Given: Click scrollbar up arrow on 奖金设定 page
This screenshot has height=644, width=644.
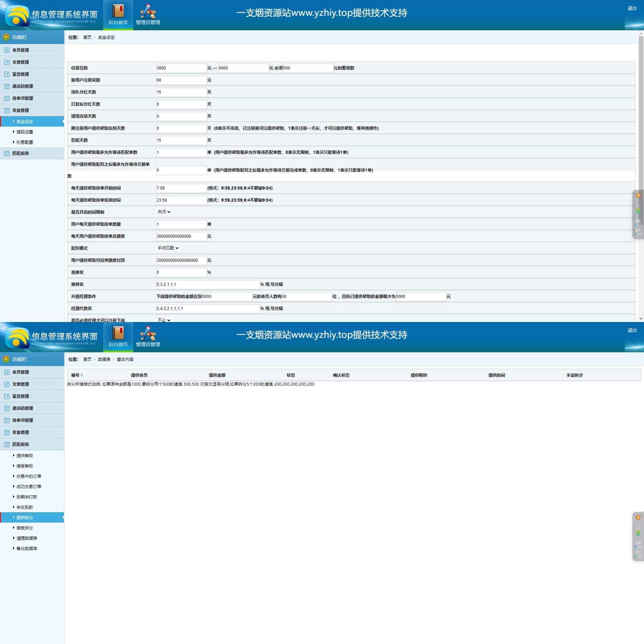Looking at the screenshot, I should click(641, 33).
